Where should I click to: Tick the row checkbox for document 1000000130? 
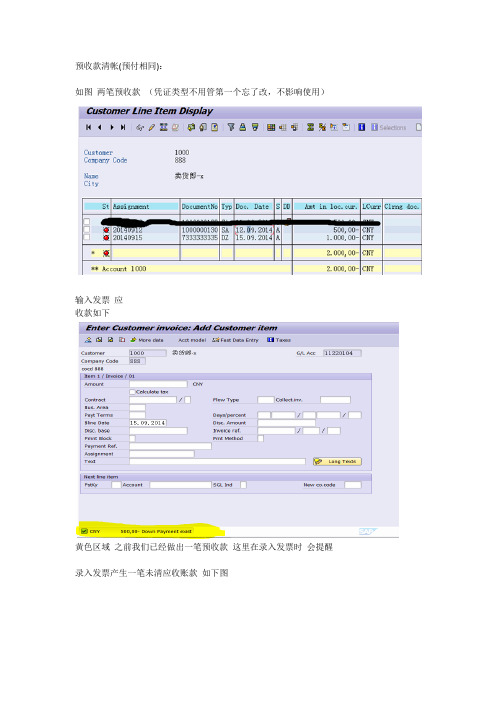point(87,230)
